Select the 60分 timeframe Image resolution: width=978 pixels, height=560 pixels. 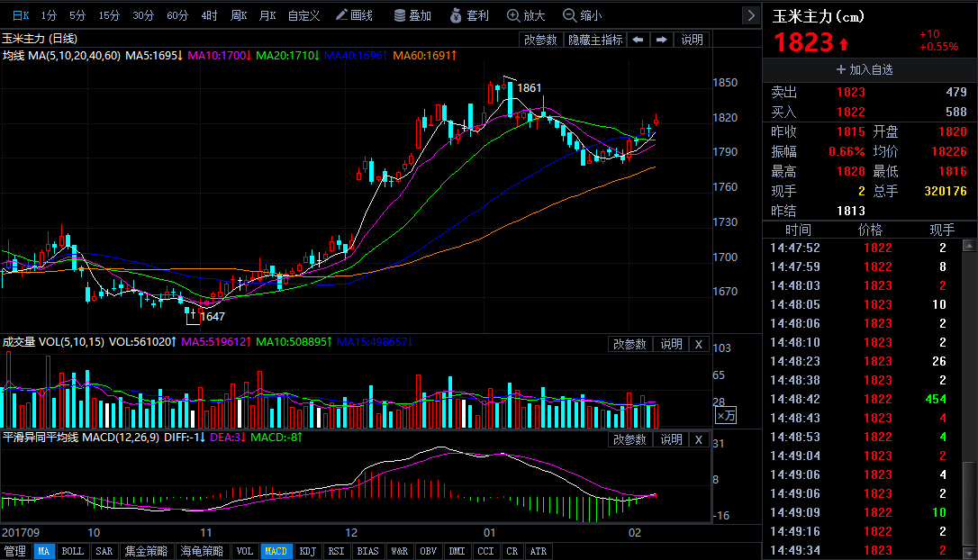tap(177, 15)
